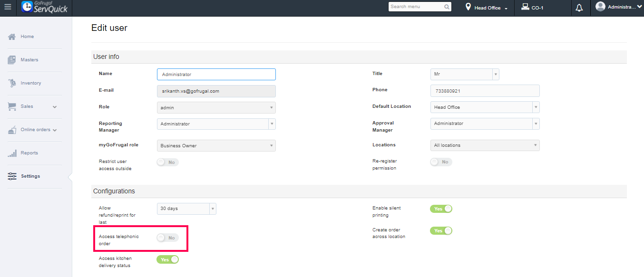Open the Default Location dropdown
Viewport: 644px width, 277px height.
484,107
